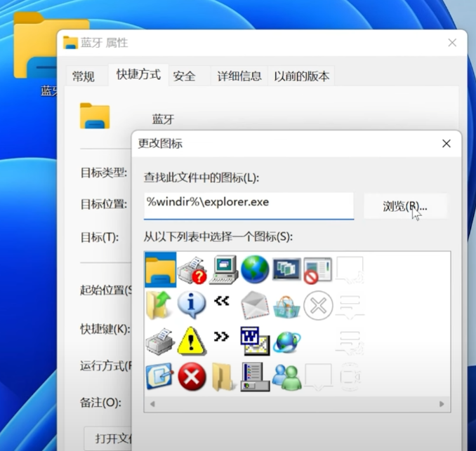The height and width of the screenshot is (451, 476).
Task: Choose the double left chevron icon
Action: 222,301
